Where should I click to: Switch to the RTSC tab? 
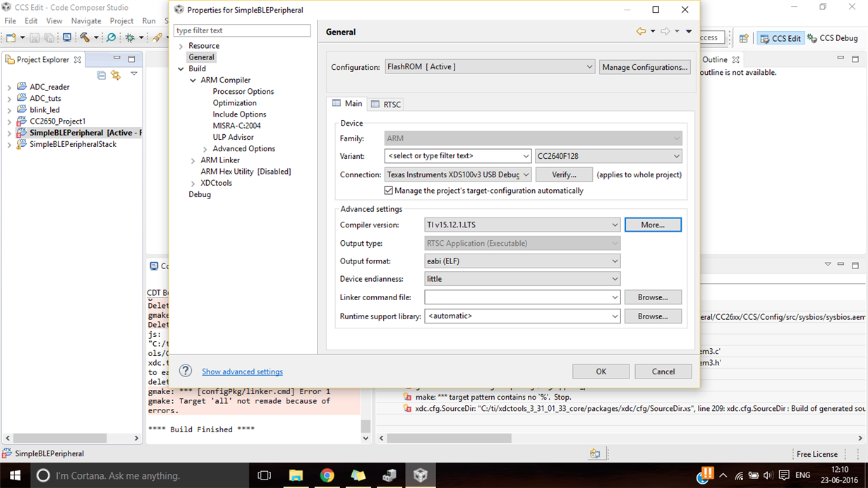[386, 105]
